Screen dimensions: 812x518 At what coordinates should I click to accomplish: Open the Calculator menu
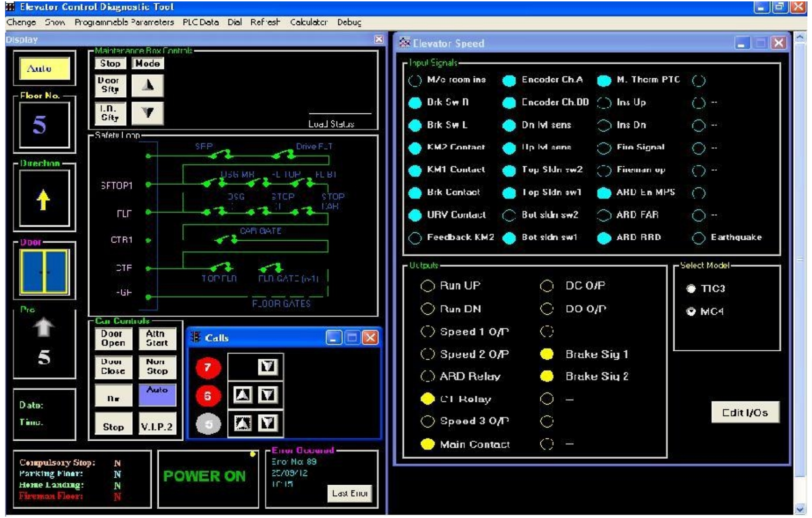pyautogui.click(x=309, y=22)
